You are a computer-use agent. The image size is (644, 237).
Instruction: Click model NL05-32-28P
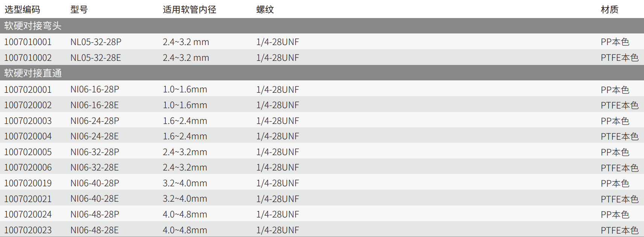tap(96, 42)
